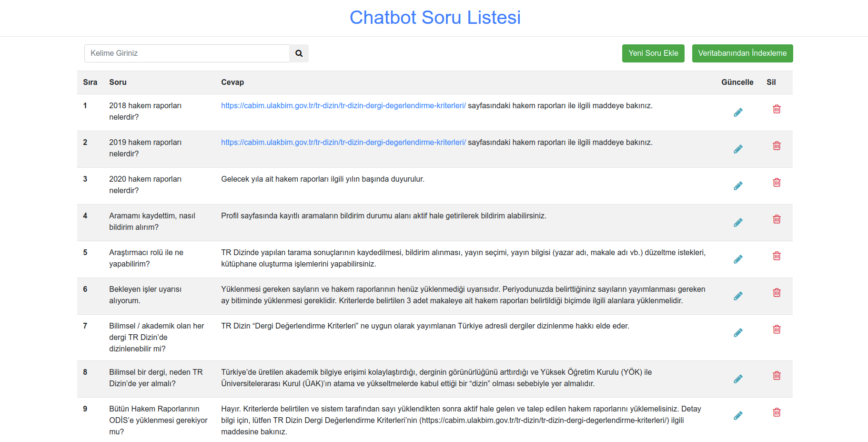Focus the 'Kelime Giriniz' search field

coord(187,53)
